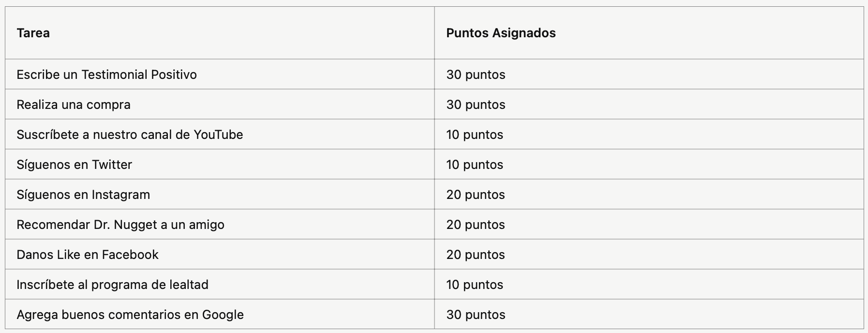Select the 30 puntos cell for Google comments
The height and width of the screenshot is (333, 868).
click(649, 314)
